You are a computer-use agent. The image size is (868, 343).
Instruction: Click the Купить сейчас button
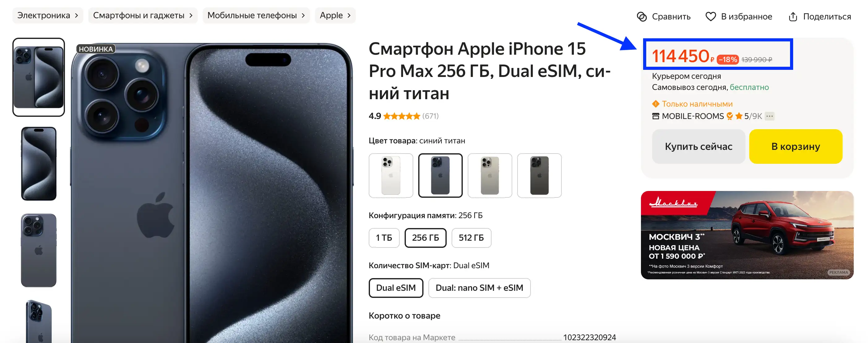pyautogui.click(x=698, y=146)
